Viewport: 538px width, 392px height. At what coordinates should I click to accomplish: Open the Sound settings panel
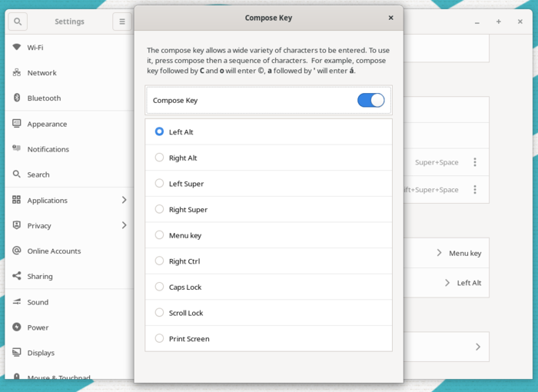point(69,302)
